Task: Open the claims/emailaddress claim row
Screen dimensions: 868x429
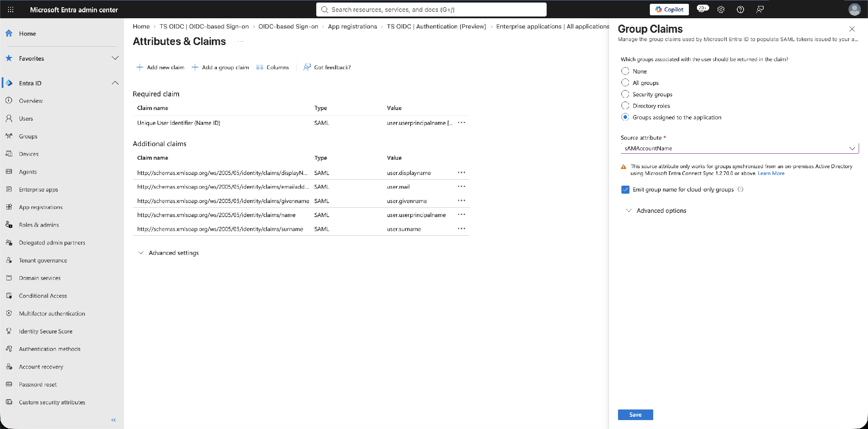Action: pyautogui.click(x=301, y=186)
